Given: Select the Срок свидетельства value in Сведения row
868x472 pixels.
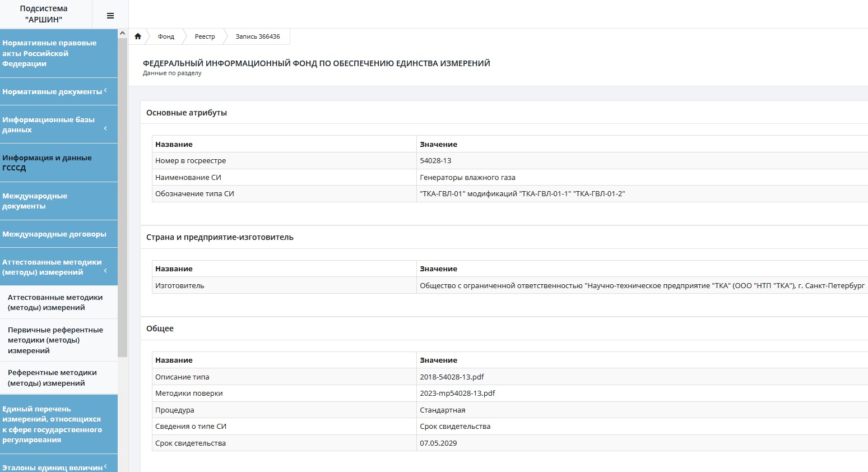Looking at the screenshot, I should (x=455, y=426).
